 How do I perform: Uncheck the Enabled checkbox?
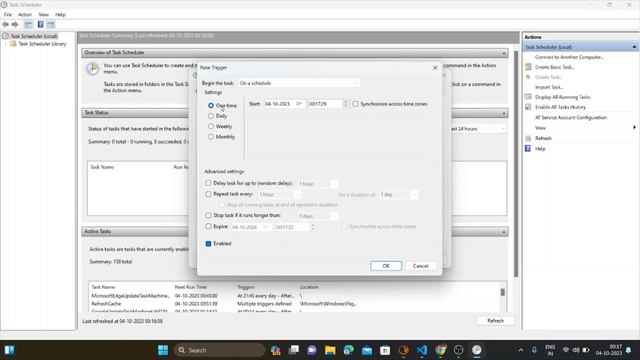pos(209,244)
